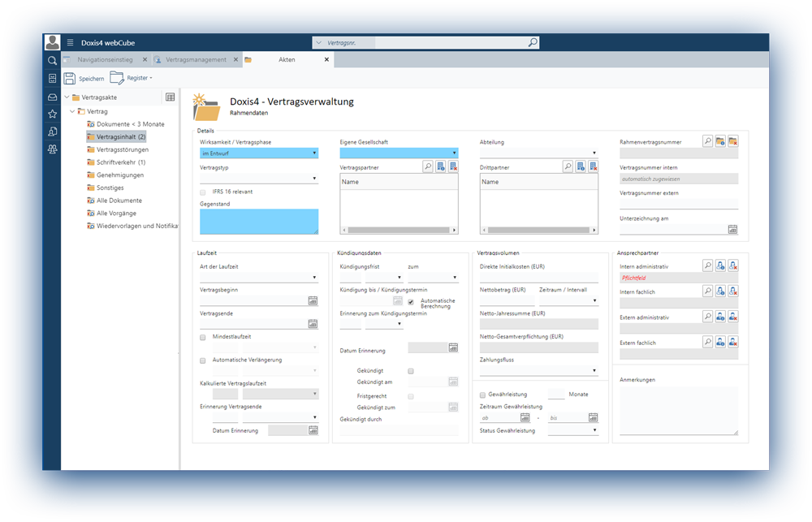Select the Akten tab

[x=287, y=59]
